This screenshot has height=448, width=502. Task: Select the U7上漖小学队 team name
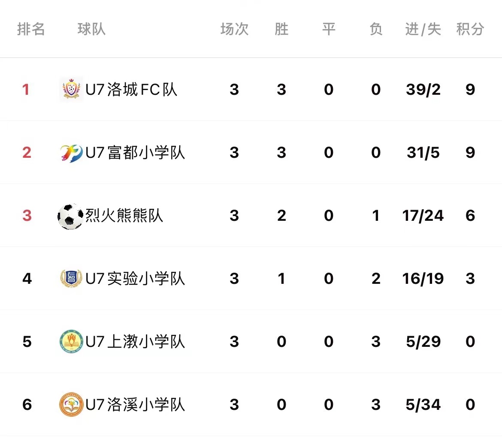click(135, 341)
